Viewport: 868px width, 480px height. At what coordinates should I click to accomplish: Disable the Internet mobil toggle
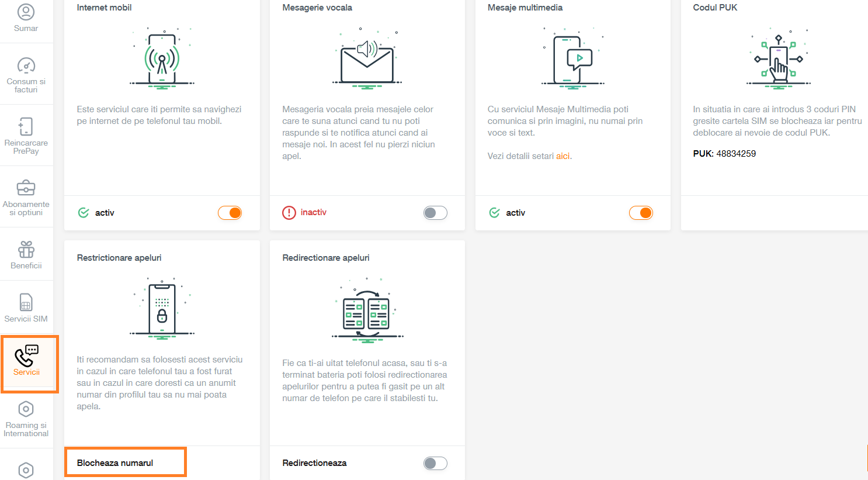(230, 213)
